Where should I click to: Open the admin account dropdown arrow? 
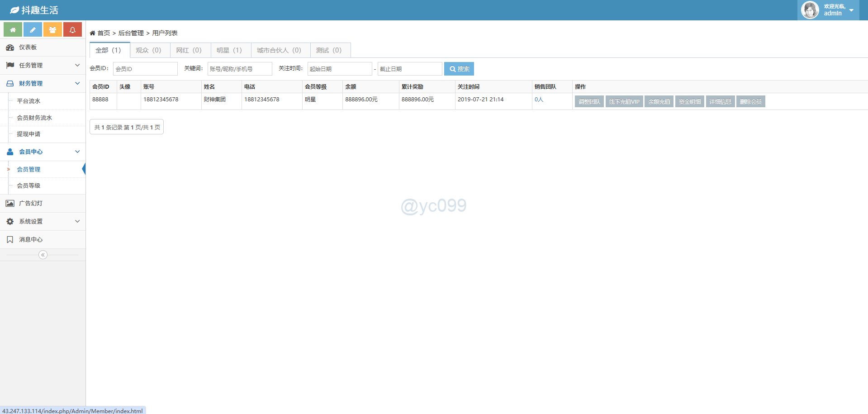click(851, 10)
